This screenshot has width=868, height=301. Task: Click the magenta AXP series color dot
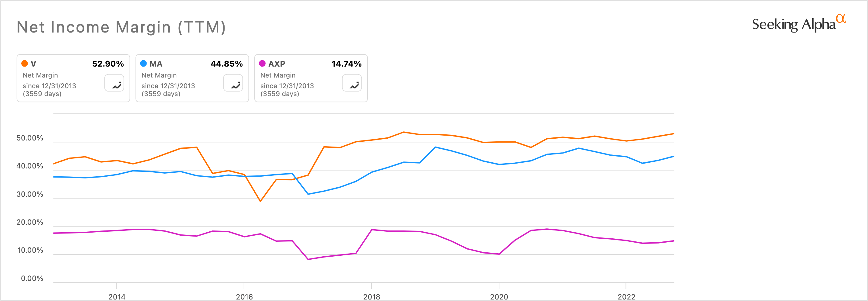point(262,64)
